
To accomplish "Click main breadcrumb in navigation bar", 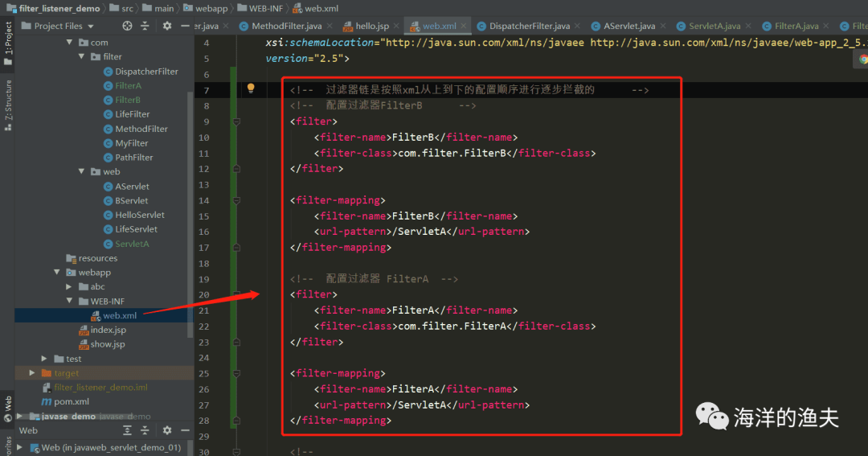I will coord(158,8).
